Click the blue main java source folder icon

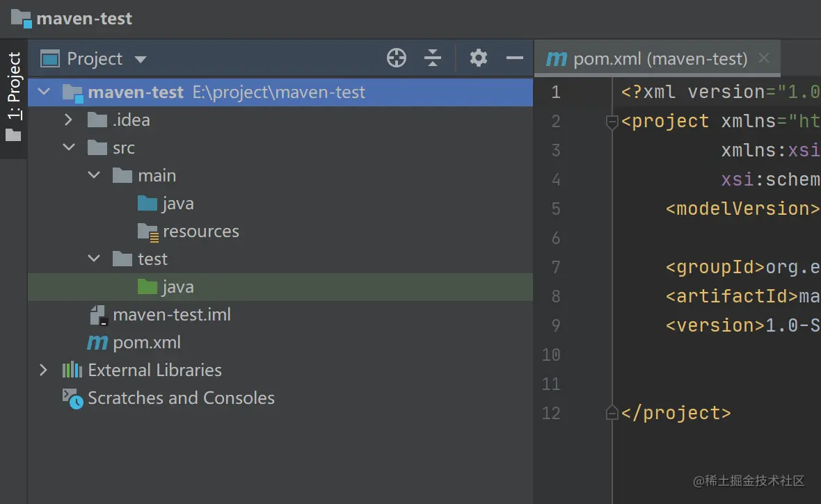pyautogui.click(x=148, y=203)
